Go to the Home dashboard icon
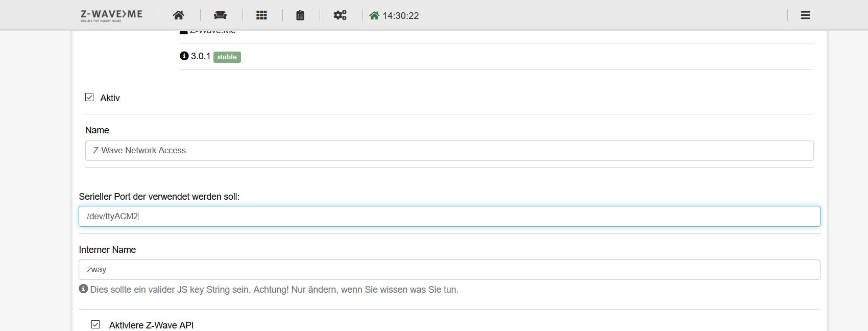 [178, 15]
